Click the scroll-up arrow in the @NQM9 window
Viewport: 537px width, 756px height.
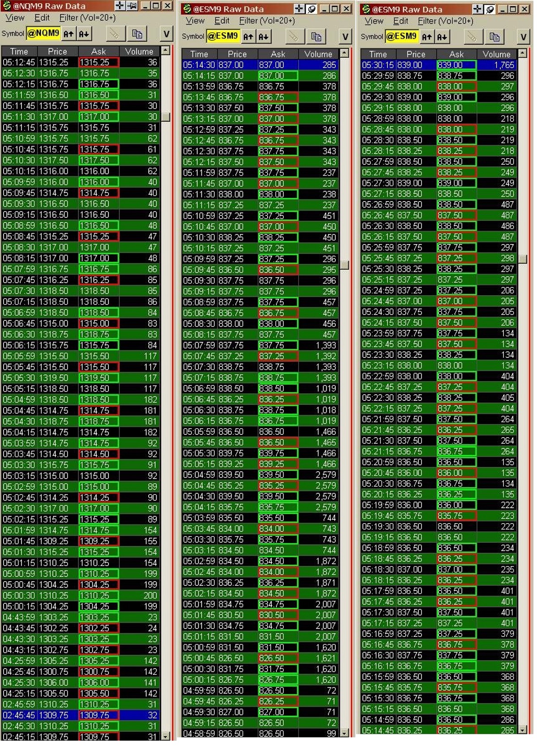coord(166,51)
